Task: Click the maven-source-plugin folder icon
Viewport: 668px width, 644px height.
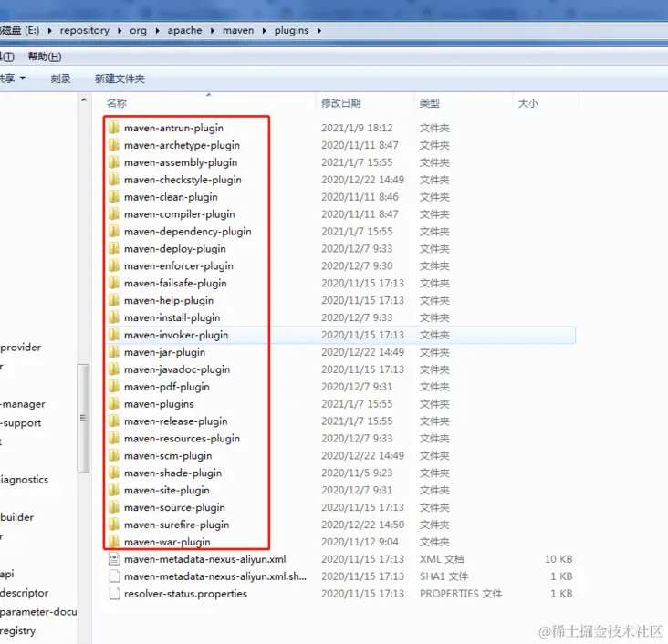Action: 114,507
